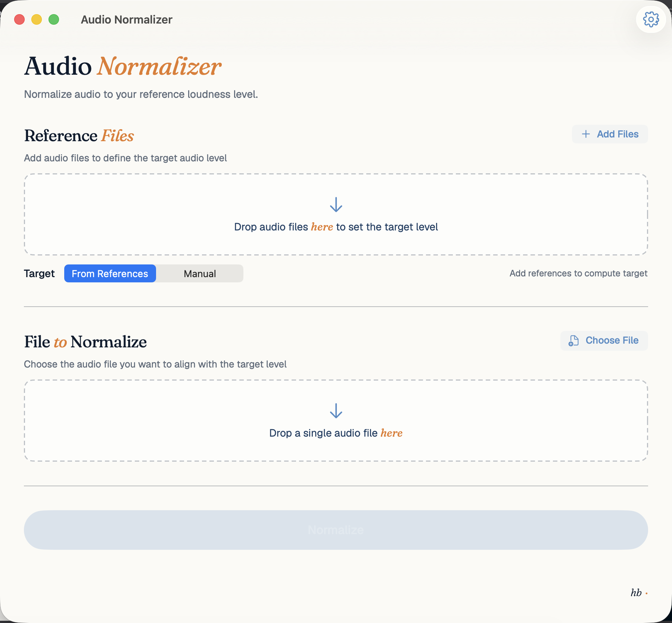Click the Choose File button label

(612, 340)
